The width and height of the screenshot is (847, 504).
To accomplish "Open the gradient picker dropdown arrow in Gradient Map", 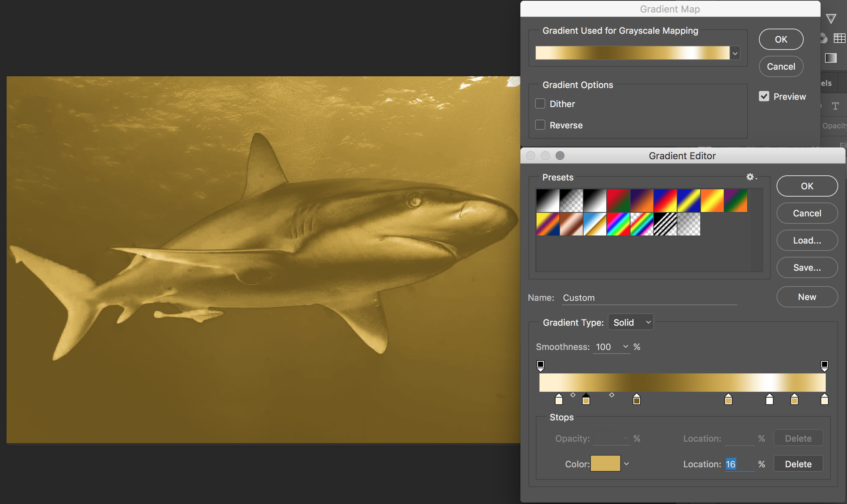I will (735, 54).
